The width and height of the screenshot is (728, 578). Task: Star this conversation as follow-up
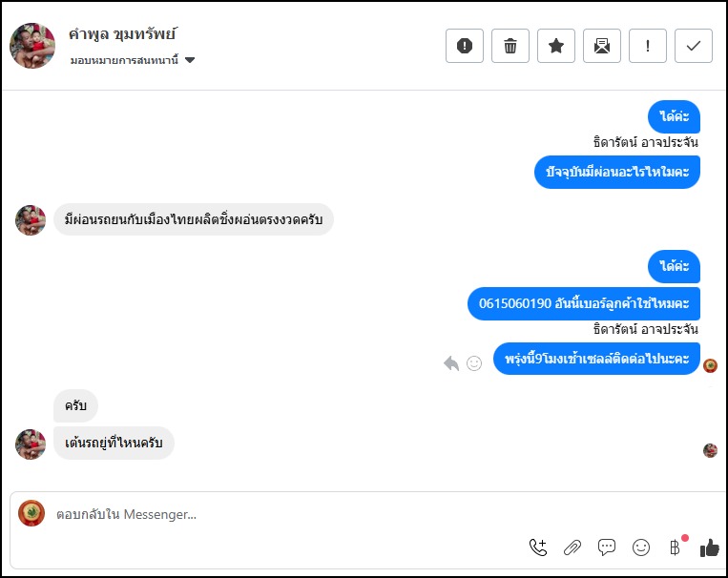(x=556, y=46)
